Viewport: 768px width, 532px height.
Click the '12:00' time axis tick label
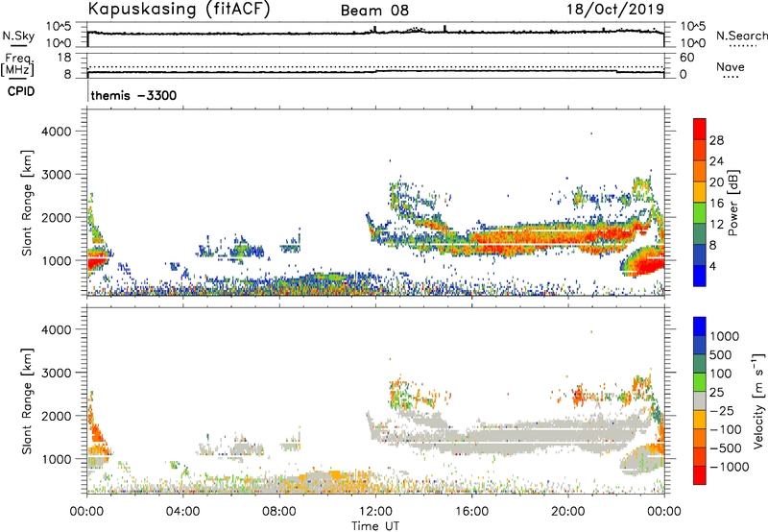click(375, 512)
